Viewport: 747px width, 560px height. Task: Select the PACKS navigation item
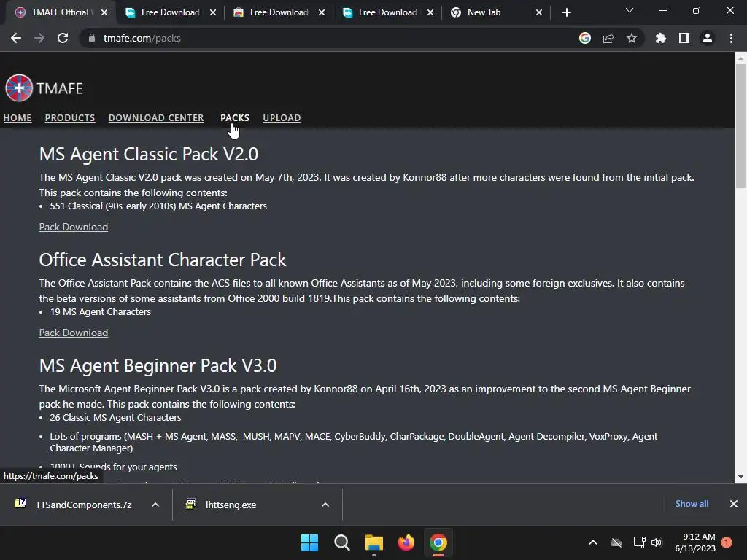(x=235, y=117)
